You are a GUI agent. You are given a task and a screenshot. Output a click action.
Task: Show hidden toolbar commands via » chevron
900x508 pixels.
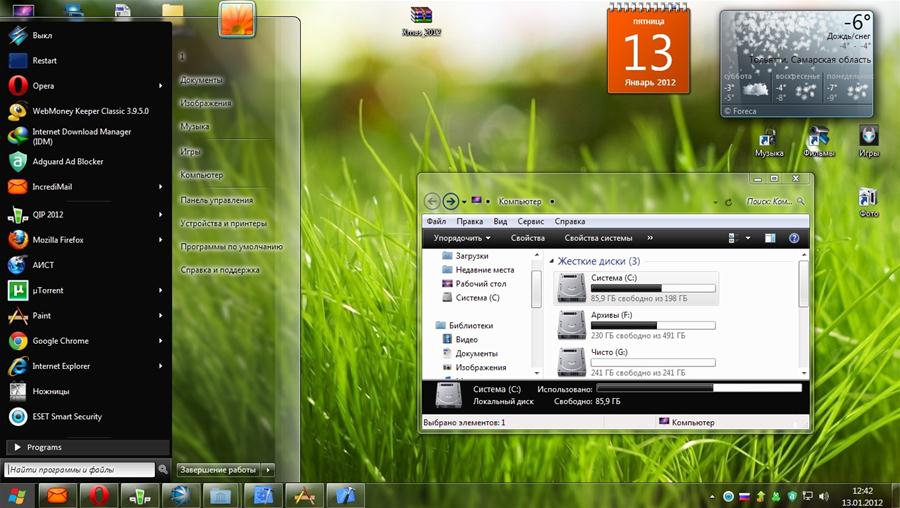650,238
